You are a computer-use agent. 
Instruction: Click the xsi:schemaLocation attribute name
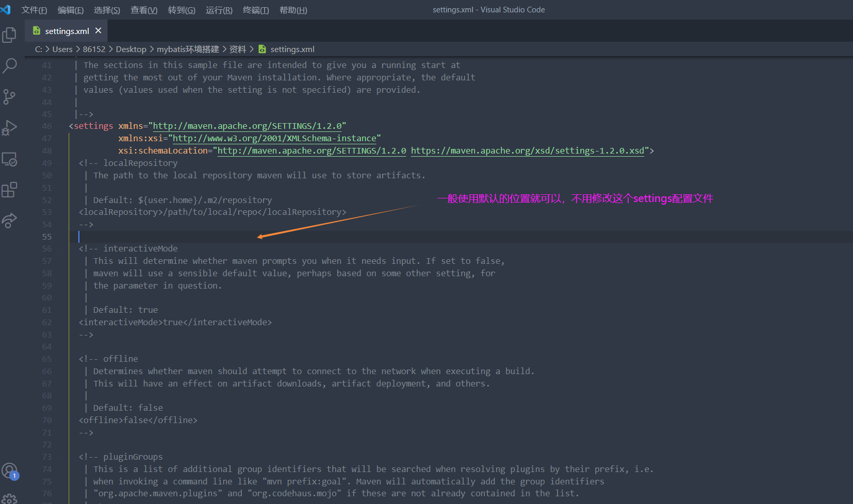[x=163, y=150]
